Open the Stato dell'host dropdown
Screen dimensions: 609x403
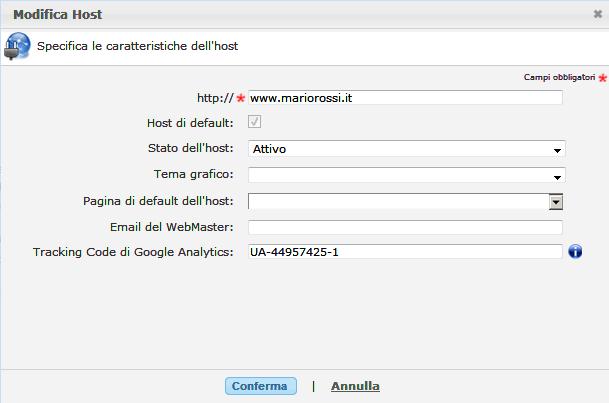(406, 149)
